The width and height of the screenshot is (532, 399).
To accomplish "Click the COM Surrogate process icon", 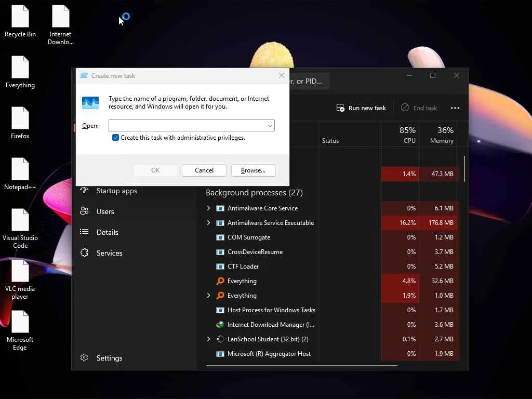I will coord(220,237).
